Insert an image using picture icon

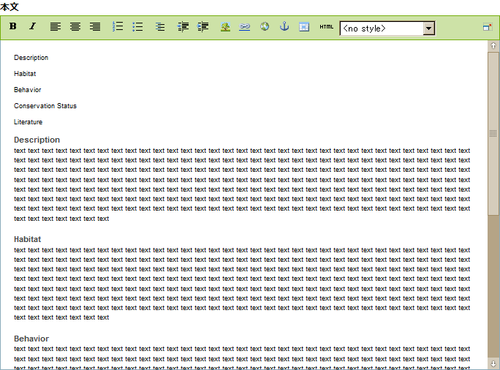pos(225,27)
